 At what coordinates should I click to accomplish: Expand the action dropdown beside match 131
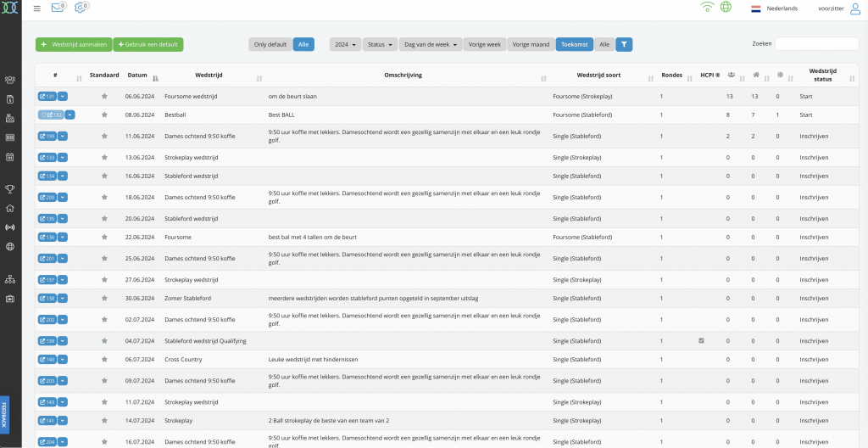63,97
